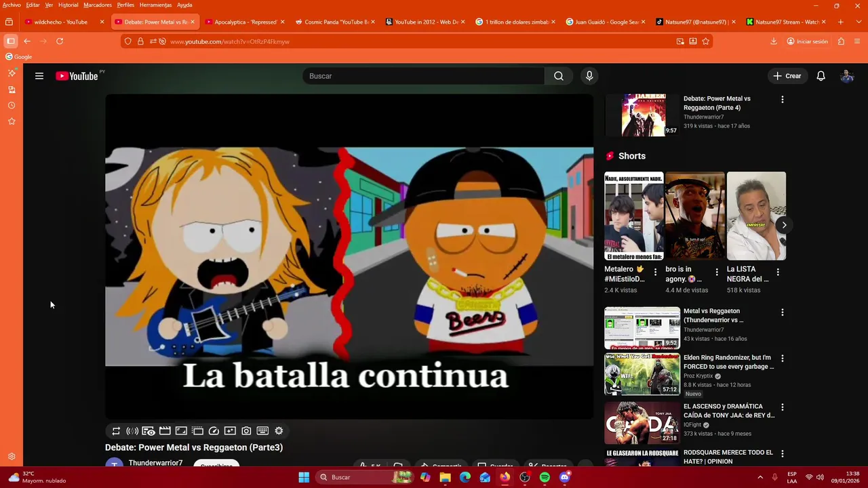Open sidebar settings gear at bottom
Screen dimensions: 868x488
click(x=12, y=457)
